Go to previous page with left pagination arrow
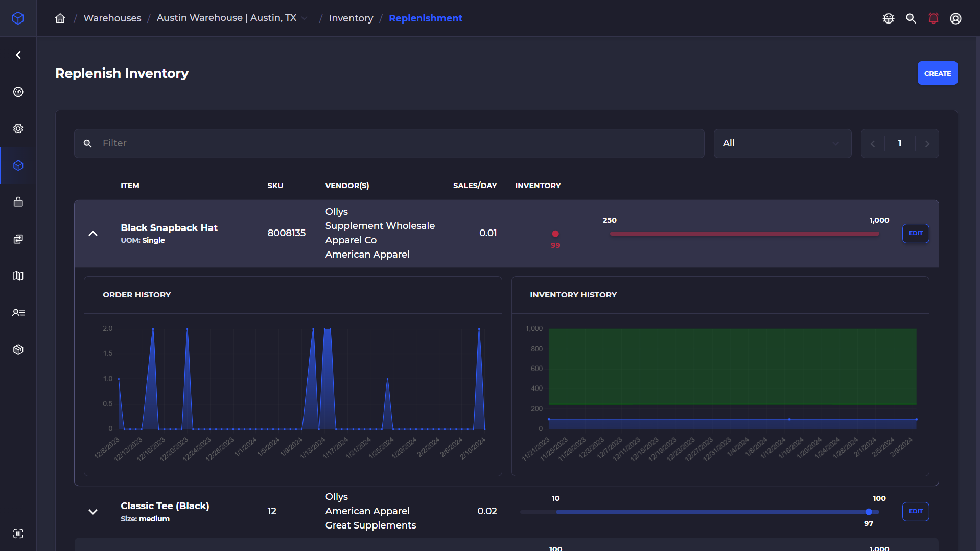 pos(873,144)
